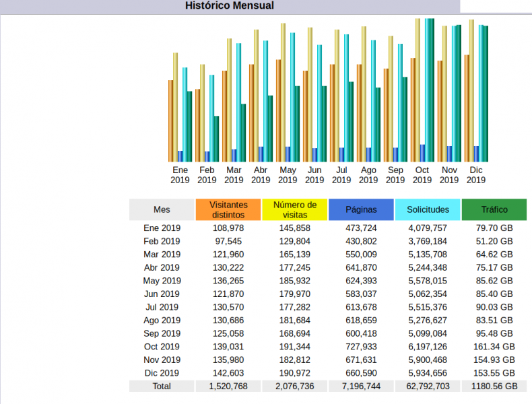This screenshot has width=532, height=404.
Task: Click the 161.34 GB traffic value
Action: [x=494, y=347]
